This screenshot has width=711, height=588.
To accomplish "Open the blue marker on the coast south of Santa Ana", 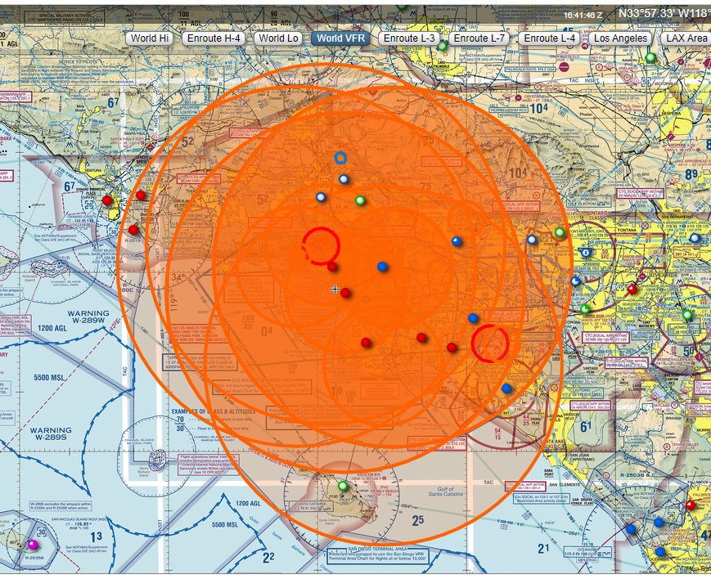I will (x=506, y=388).
